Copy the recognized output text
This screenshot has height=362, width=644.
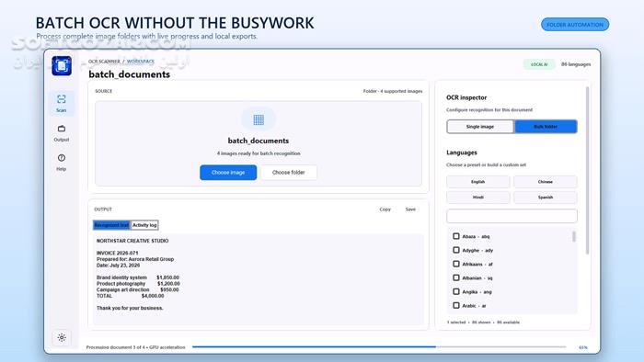[385, 209]
